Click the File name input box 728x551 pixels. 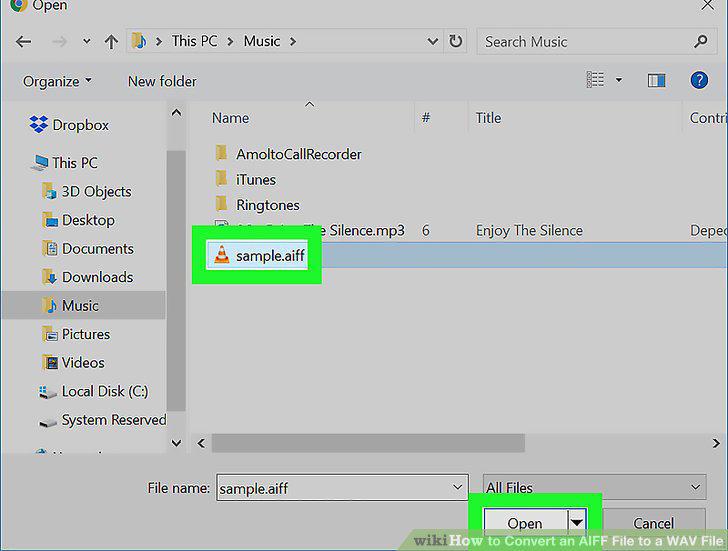click(342, 487)
